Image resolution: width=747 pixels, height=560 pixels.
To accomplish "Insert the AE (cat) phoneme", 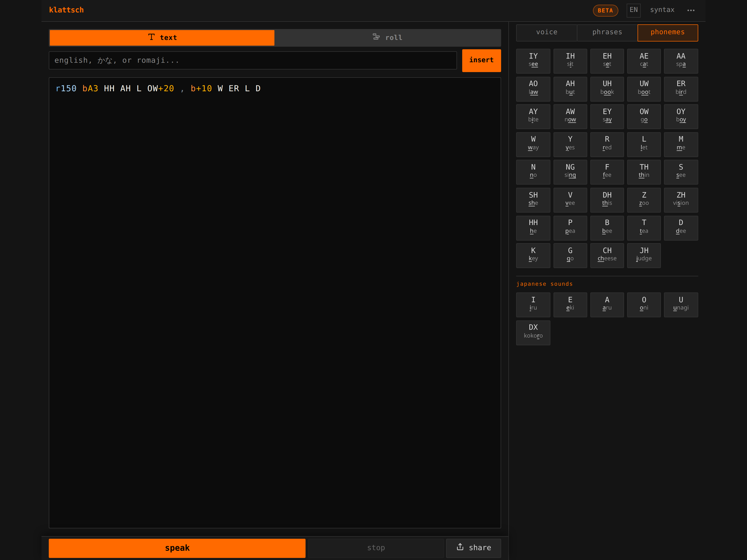I will (x=644, y=61).
